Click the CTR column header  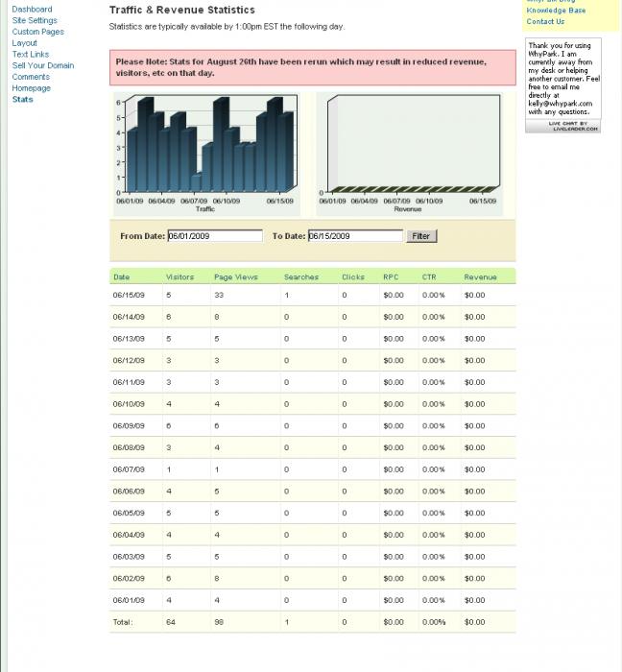point(429,276)
